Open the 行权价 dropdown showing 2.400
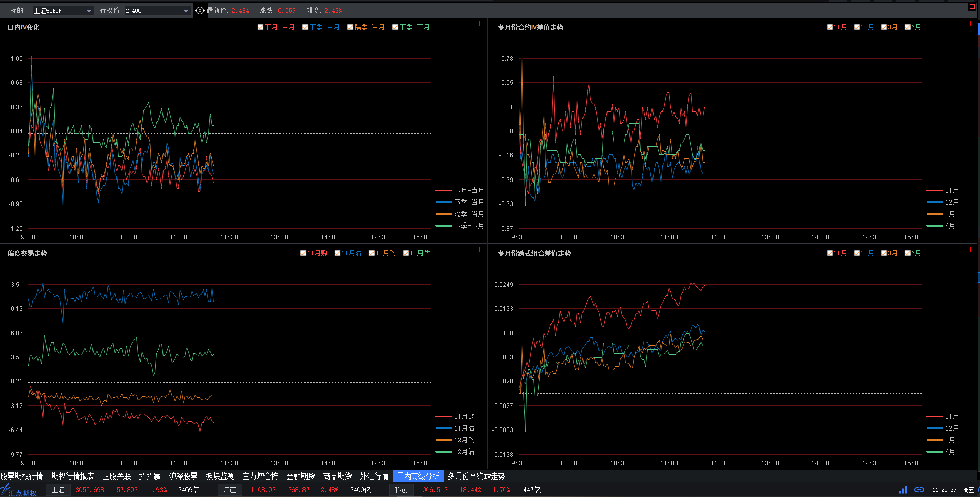 tap(157, 11)
